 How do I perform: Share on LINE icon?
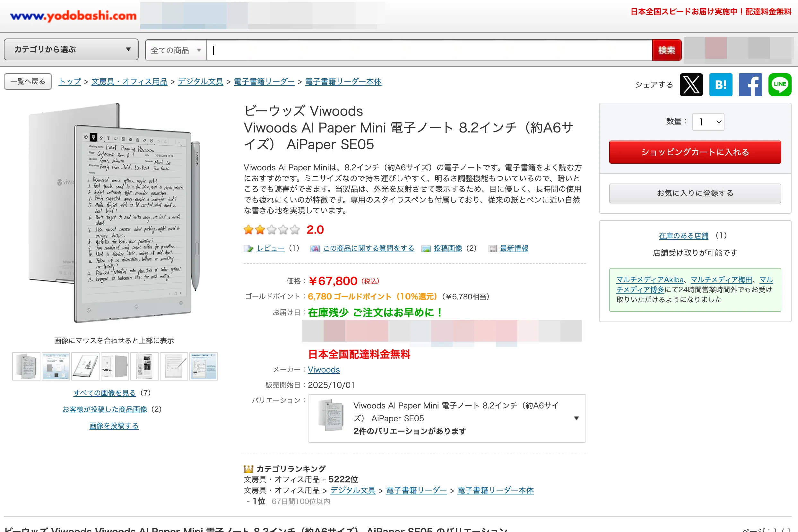[780, 84]
